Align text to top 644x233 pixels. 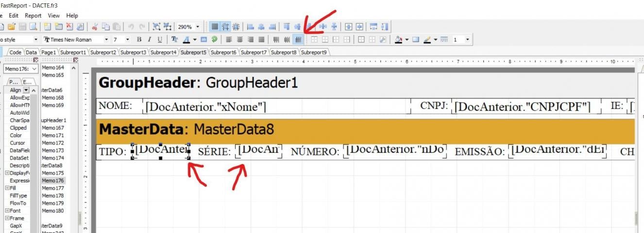pos(276,39)
